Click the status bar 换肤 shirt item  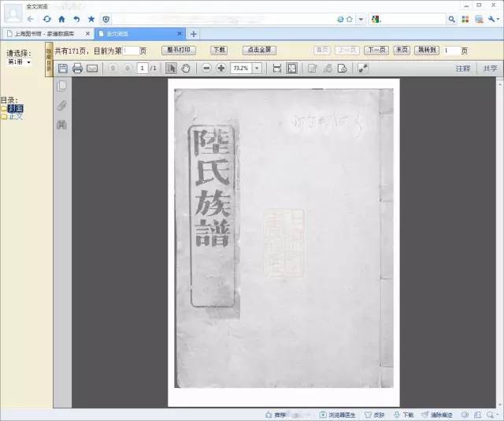click(375, 415)
